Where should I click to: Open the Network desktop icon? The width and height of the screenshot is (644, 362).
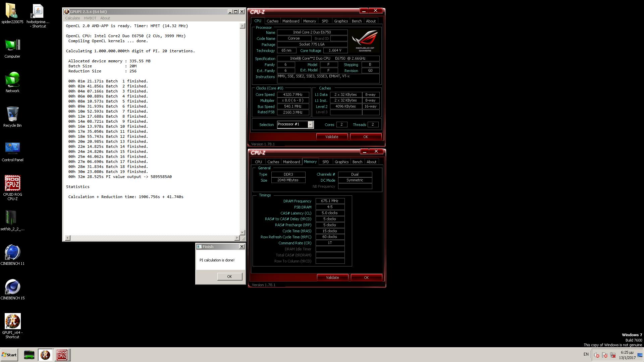[x=12, y=82]
